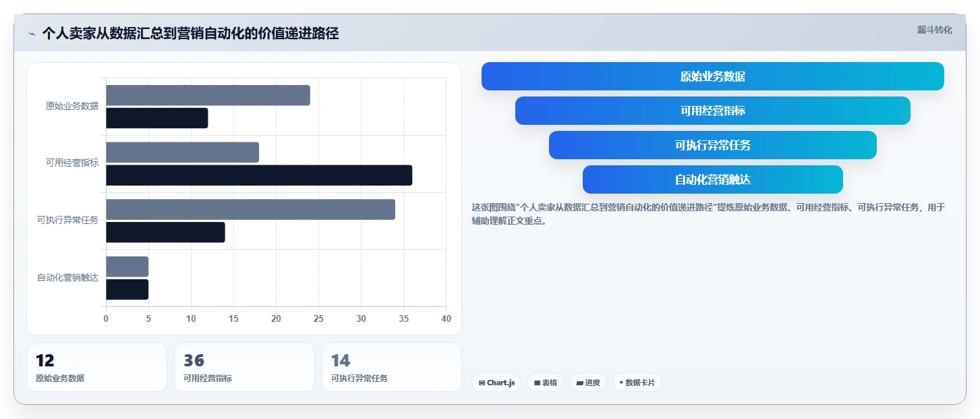Select the 自动化营销触达 funnel stage
Image resolution: width=980 pixels, height=419 pixels.
click(712, 179)
